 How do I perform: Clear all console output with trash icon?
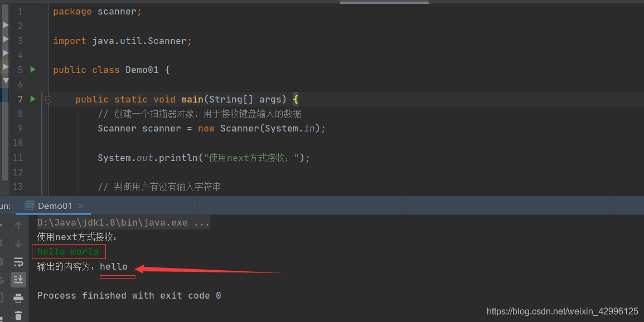click(18, 315)
